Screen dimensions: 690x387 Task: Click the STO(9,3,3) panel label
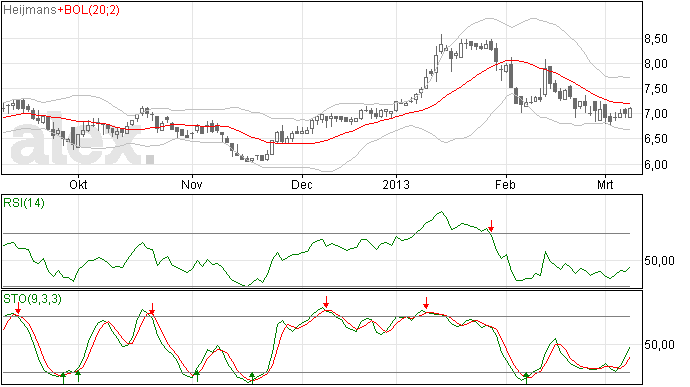pyautogui.click(x=32, y=299)
